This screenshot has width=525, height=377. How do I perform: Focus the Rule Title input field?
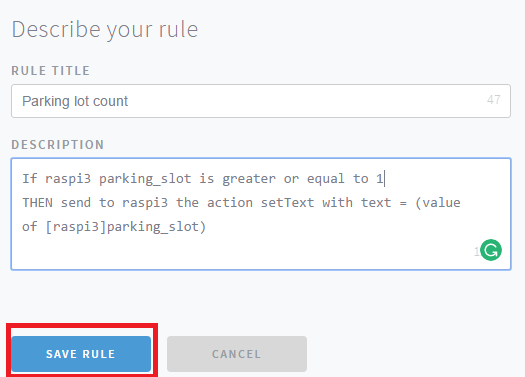tap(261, 101)
